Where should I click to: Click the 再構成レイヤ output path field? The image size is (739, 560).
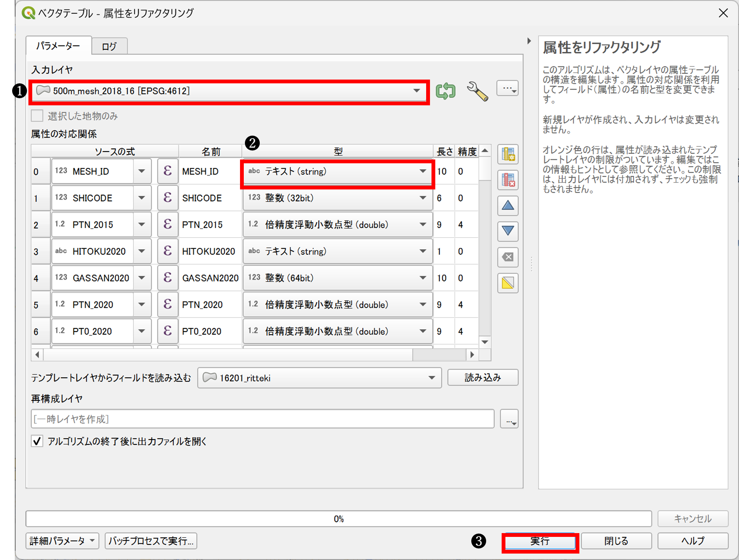point(262,419)
